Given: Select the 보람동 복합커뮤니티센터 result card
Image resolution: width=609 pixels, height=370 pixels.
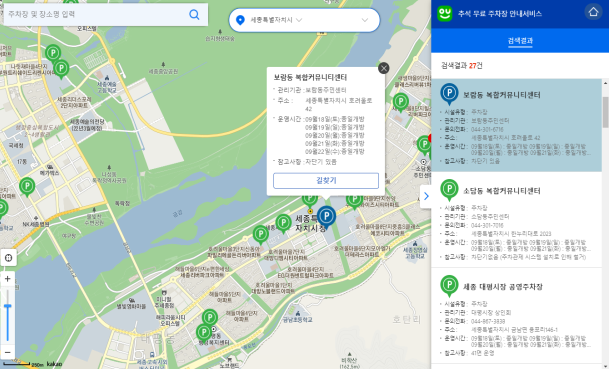Looking at the screenshot, I should [x=517, y=125].
